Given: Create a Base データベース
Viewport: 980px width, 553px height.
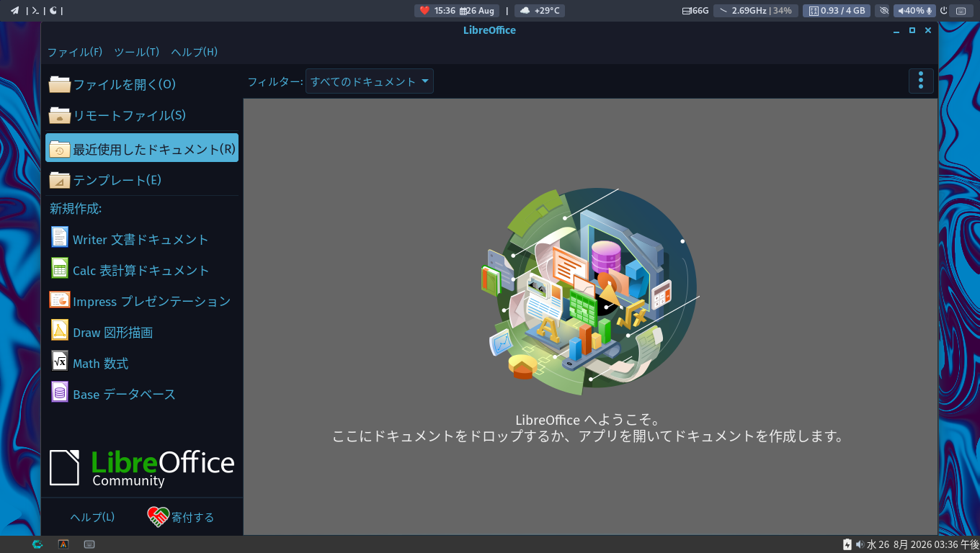Looking at the screenshot, I should [x=142, y=394].
